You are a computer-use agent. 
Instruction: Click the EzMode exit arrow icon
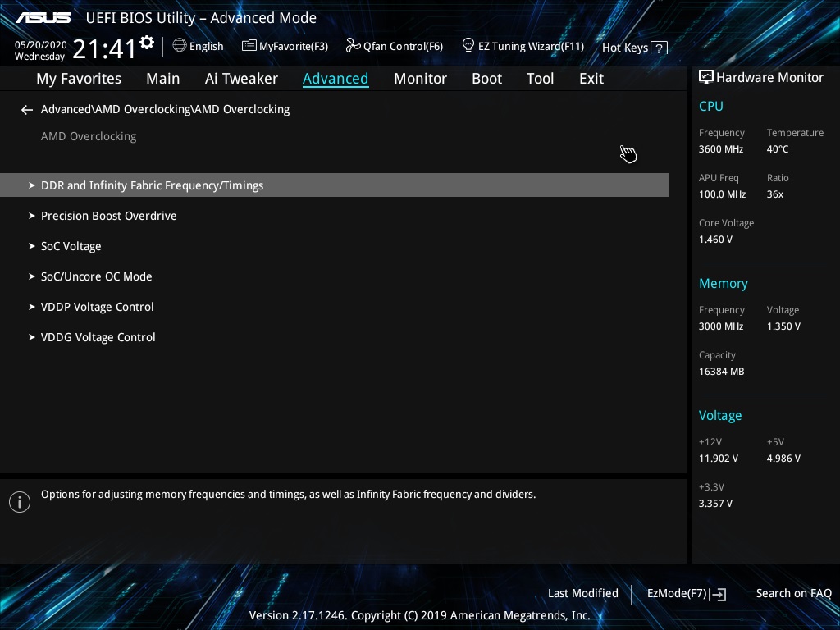[x=718, y=594]
